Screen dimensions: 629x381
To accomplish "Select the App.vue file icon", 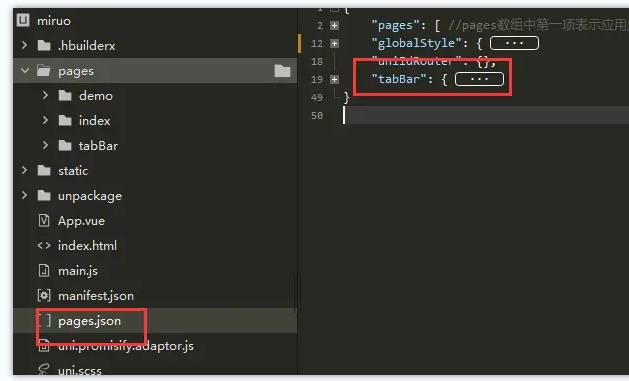I will click(44, 221).
